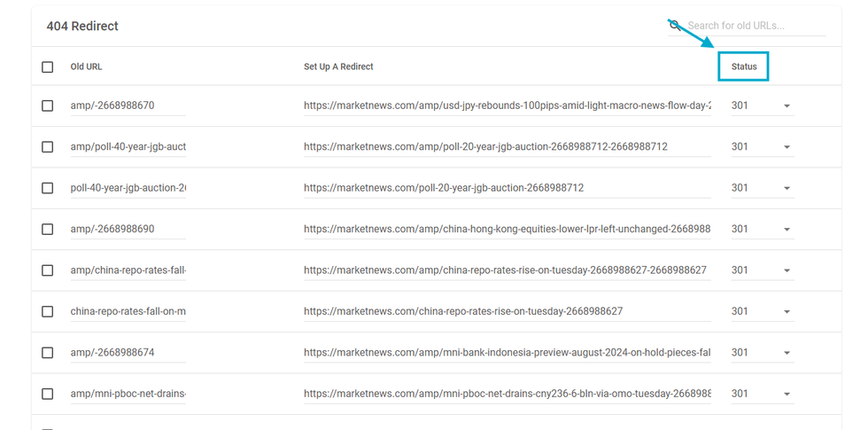The height and width of the screenshot is (430, 868).
Task: Edit old URL field amp/-2668988670
Action: [x=128, y=106]
